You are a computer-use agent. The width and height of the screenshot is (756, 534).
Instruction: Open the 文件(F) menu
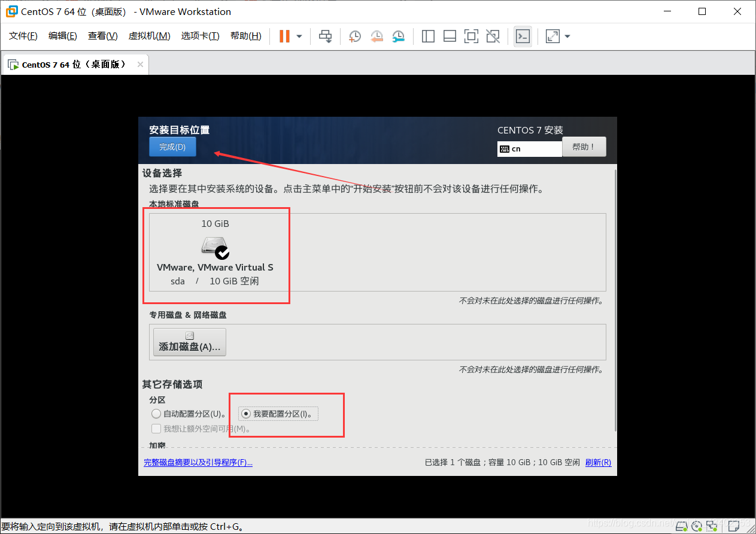click(23, 36)
